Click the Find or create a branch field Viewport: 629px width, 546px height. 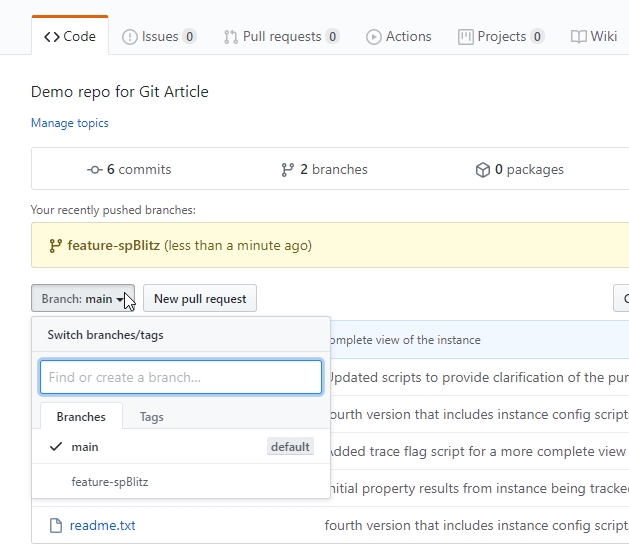pyautogui.click(x=181, y=377)
